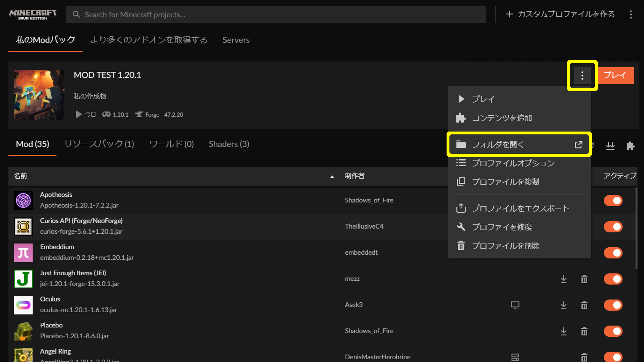Viewport: 644px width, 362px height.
Task: Click the MOD TEST profile cover image
Action: (39, 95)
